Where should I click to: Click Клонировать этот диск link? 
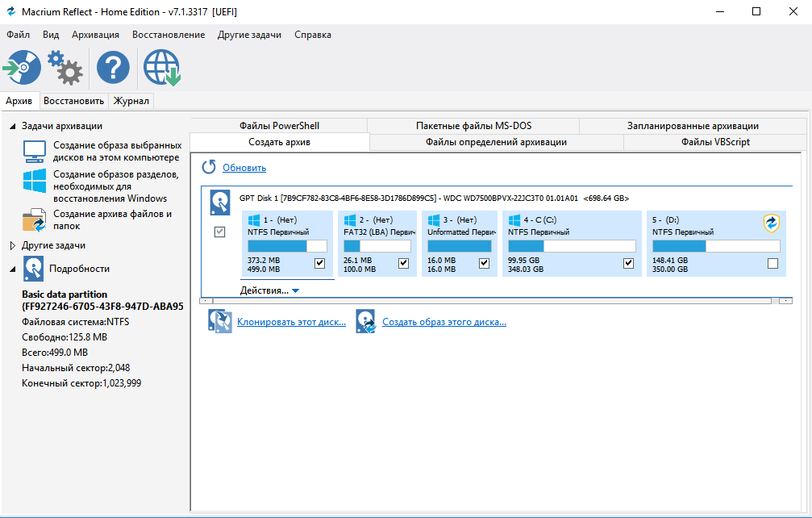coord(292,322)
